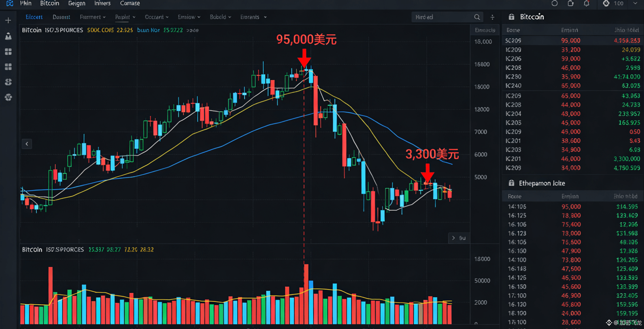Click the 95,000 row under Bitcoin order list
Image resolution: width=644 pixels, height=329 pixels.
coord(571,40)
